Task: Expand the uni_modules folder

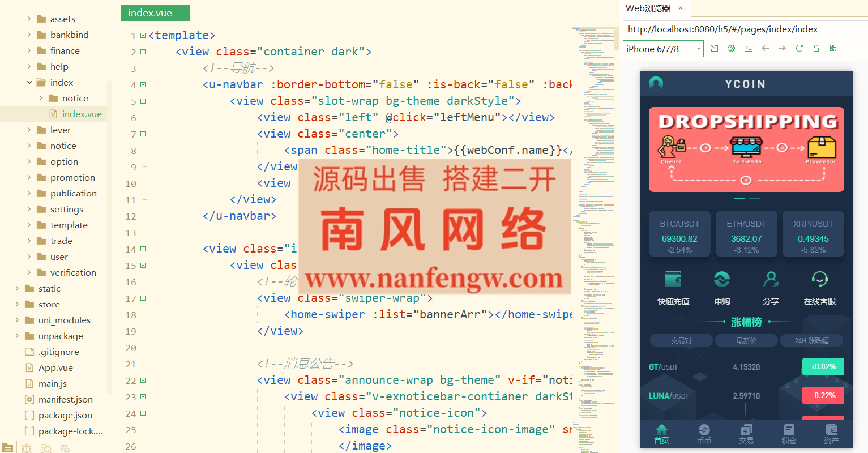Action: (18, 320)
